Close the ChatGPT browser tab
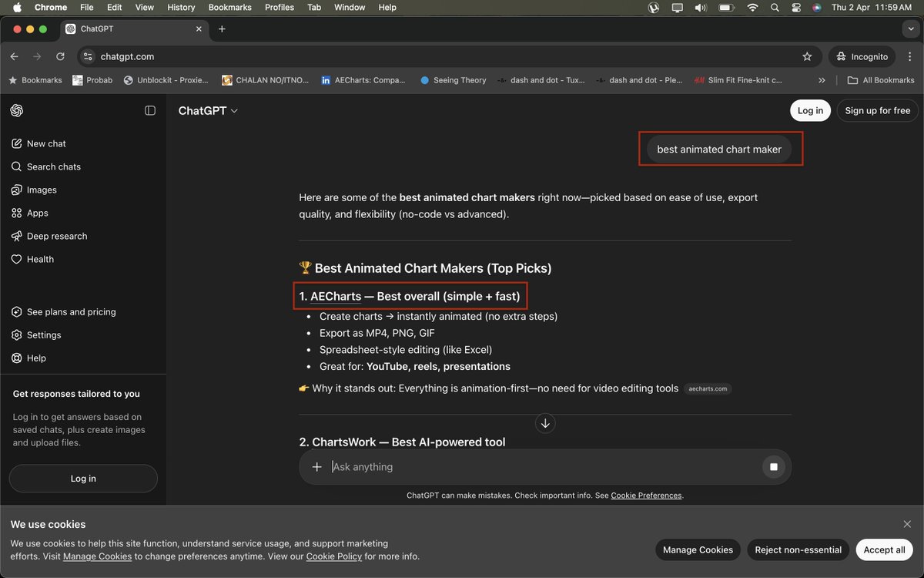924x578 pixels. (x=199, y=29)
